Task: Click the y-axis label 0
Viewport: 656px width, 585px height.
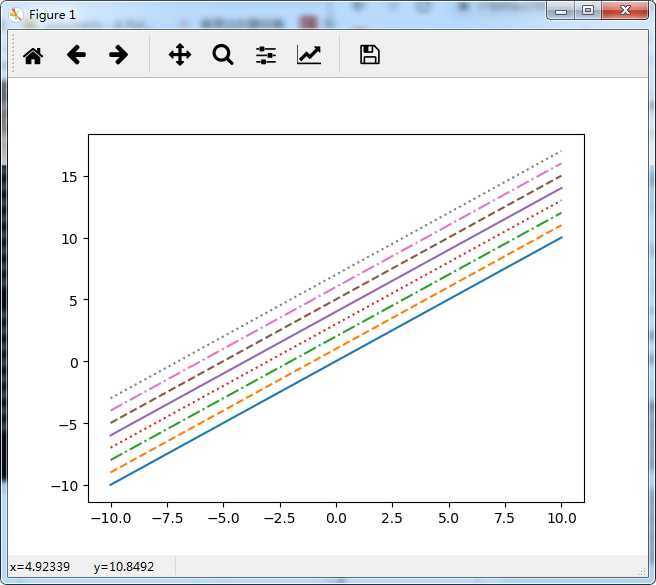Action: tap(74, 362)
